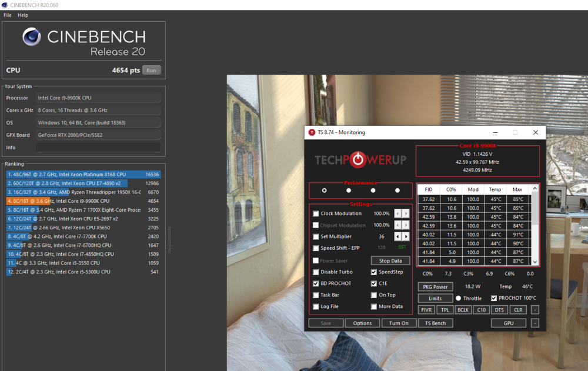Click the minus button next to CLR
This screenshot has height=371, width=588.
tap(534, 309)
